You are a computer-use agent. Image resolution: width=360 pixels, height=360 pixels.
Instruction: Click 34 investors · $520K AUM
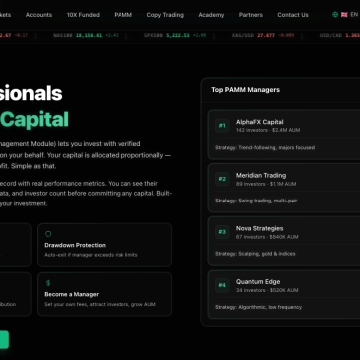(267, 290)
